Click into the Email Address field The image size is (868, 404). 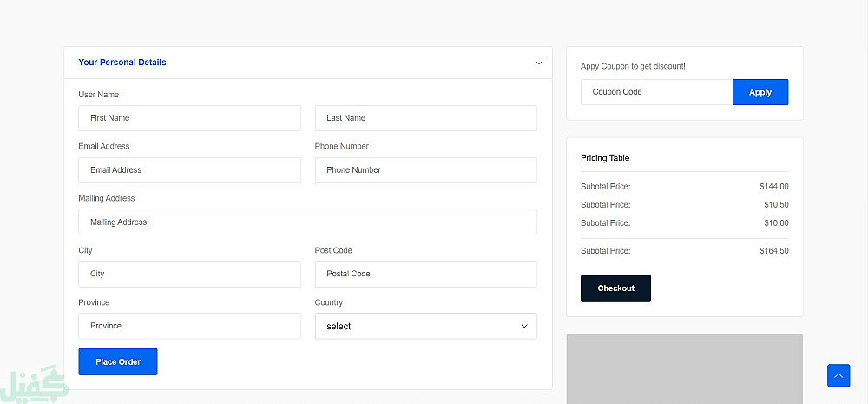(x=189, y=170)
